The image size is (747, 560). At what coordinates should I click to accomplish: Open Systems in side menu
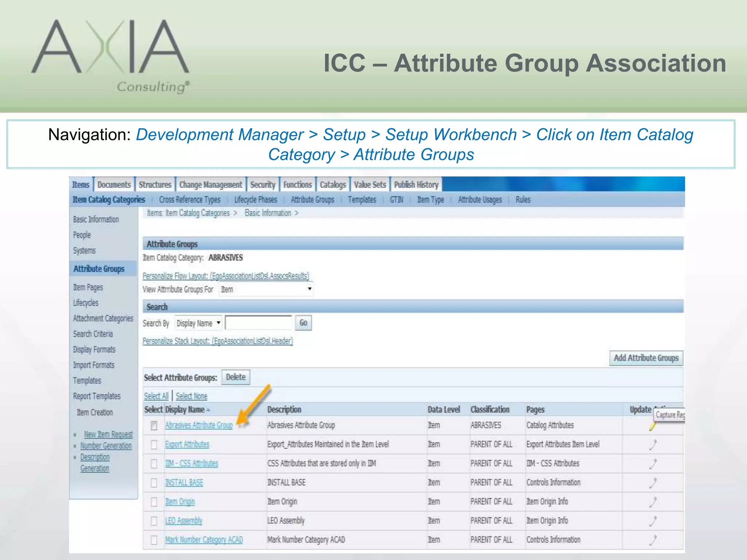[84, 251]
